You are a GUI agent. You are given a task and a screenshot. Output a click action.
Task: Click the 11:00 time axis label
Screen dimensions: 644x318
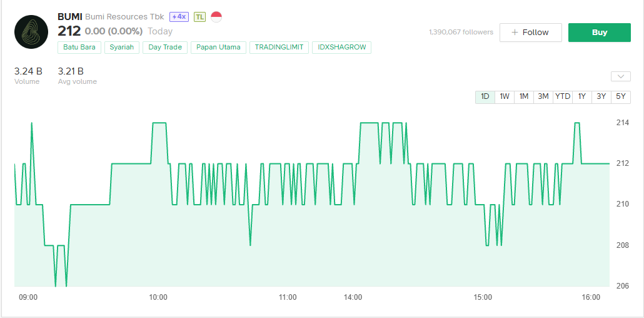tap(288, 297)
